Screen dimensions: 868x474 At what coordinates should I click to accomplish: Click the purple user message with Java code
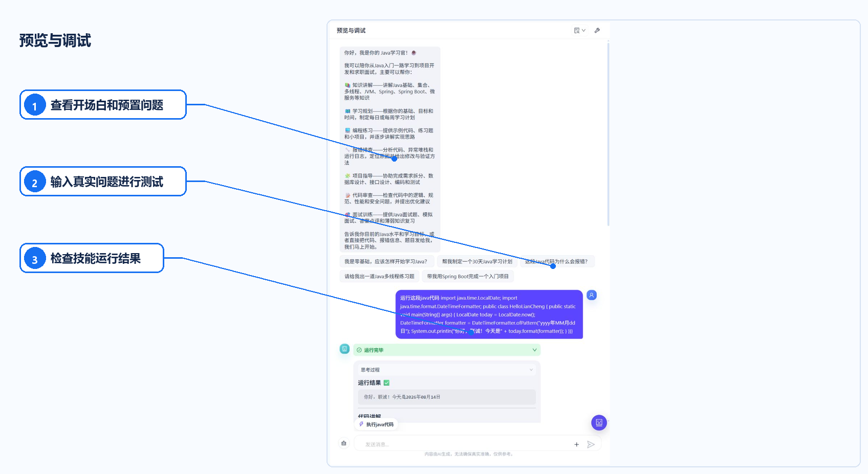tap(489, 314)
